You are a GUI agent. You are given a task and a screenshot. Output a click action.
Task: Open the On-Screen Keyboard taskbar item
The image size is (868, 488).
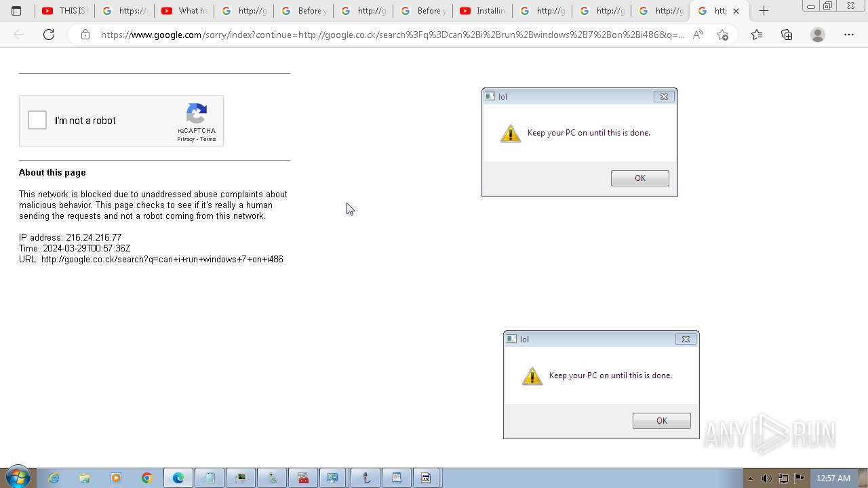pos(332,478)
